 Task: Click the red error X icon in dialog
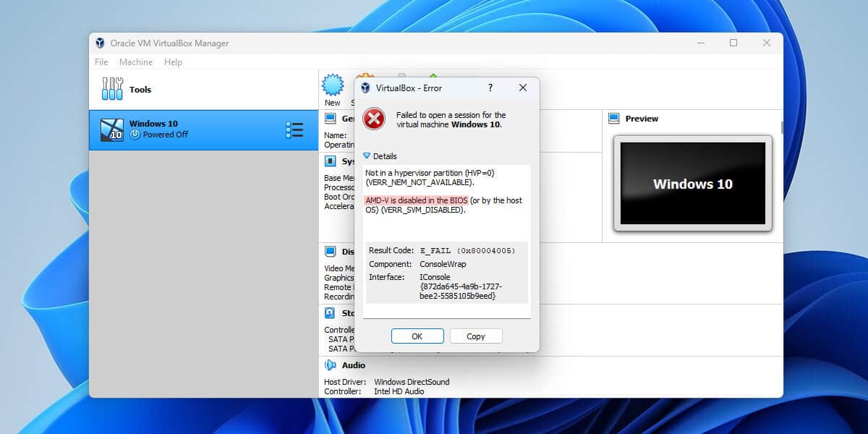(x=374, y=119)
